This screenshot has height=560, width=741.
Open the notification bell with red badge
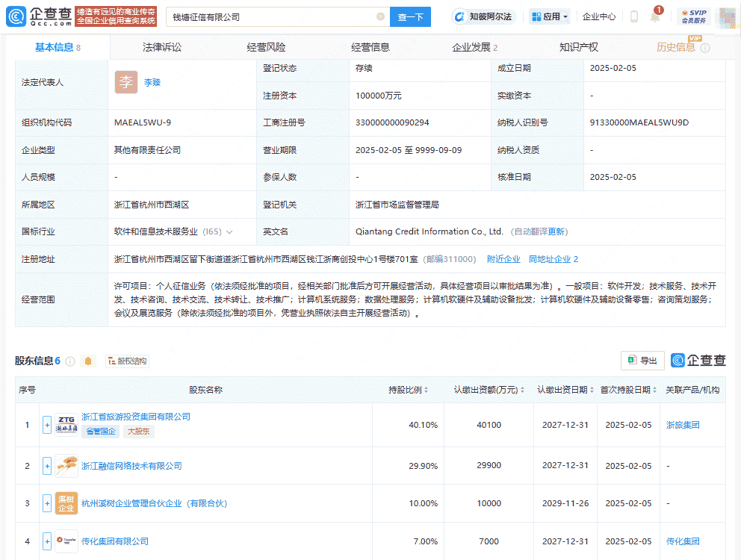pos(654,16)
